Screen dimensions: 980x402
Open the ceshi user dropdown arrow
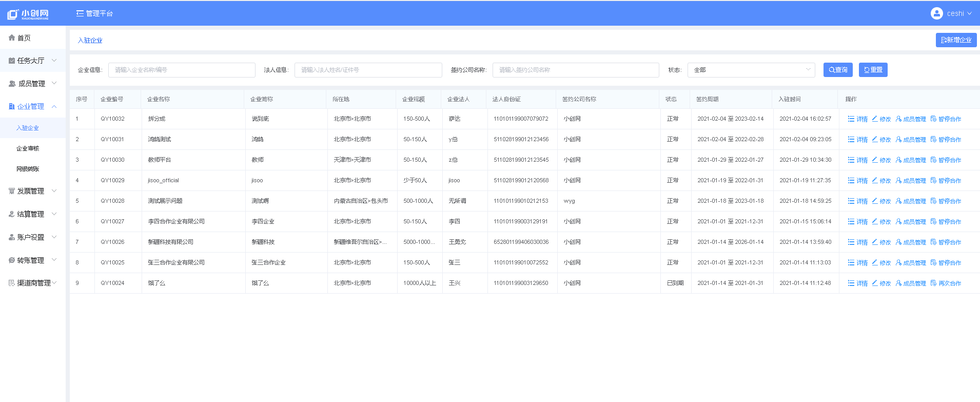[969, 14]
